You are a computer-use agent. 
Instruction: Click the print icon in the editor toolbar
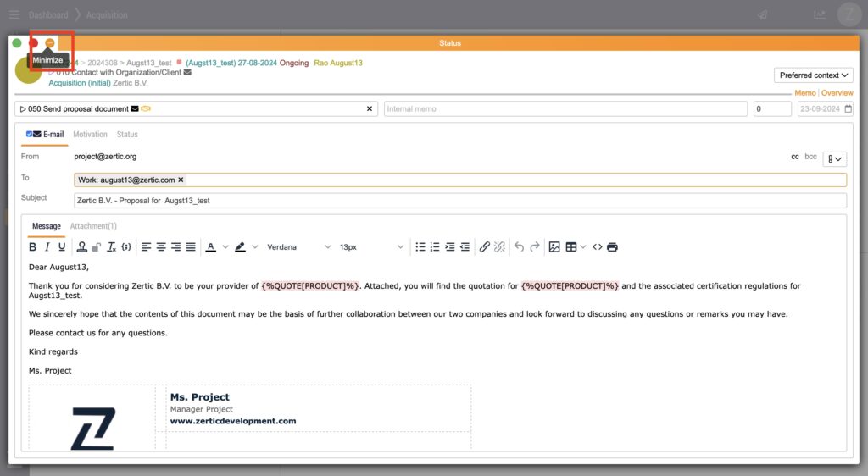pos(613,247)
